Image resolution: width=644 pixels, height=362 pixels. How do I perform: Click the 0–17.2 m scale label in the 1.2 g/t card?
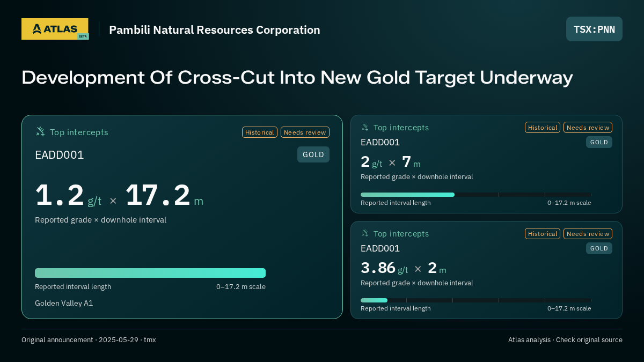241,286
